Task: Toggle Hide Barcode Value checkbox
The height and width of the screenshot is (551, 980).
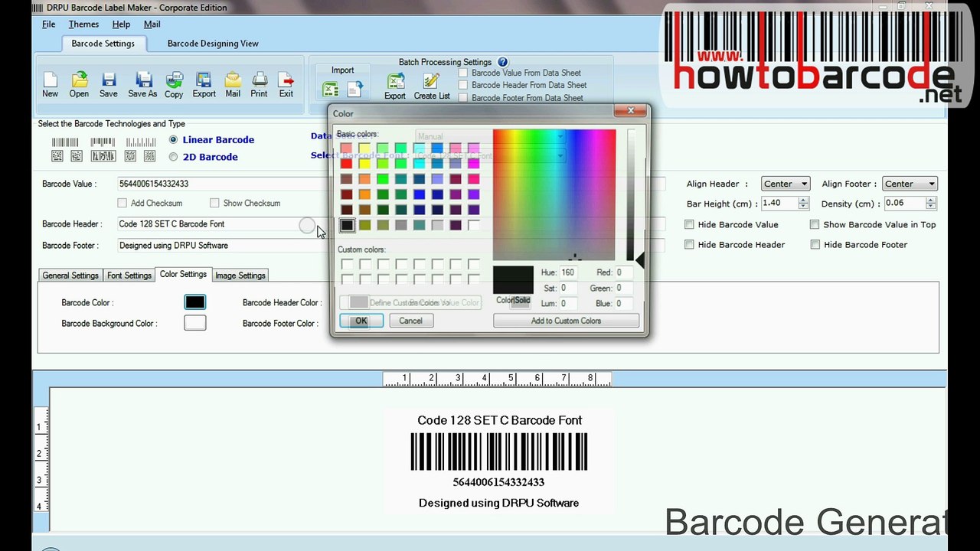Action: point(689,224)
